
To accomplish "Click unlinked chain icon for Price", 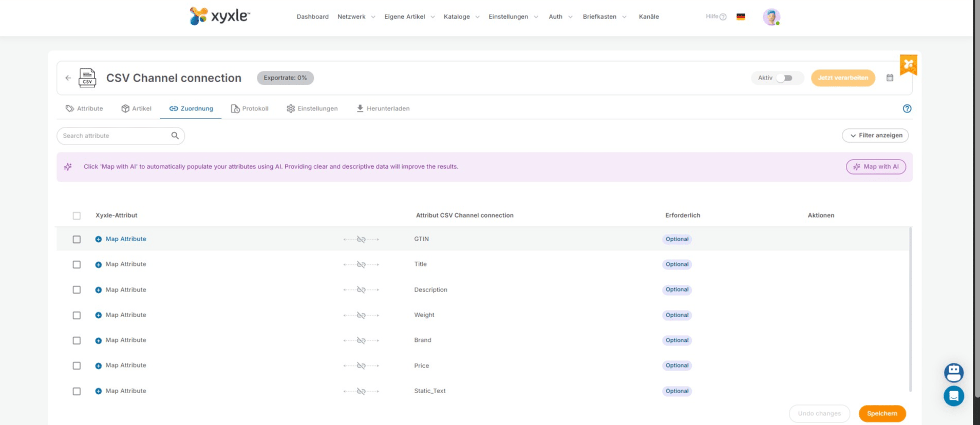I will [361, 365].
